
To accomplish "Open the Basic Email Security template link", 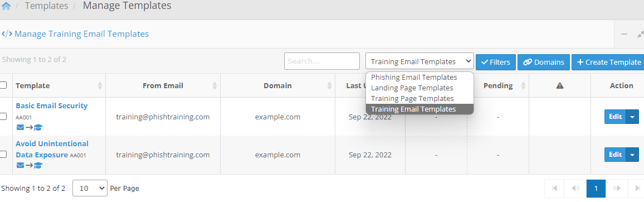I will (52, 105).
